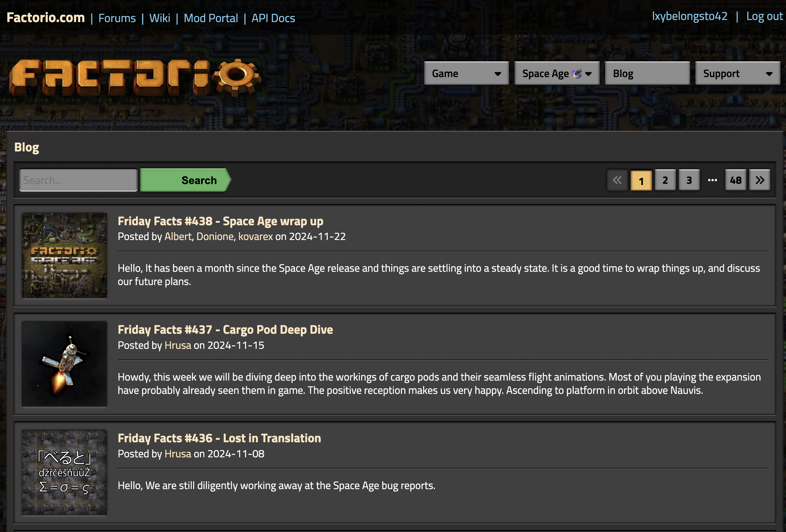The height and width of the screenshot is (532, 786).
Task: Click the Factorio gear logo image
Action: [135, 77]
